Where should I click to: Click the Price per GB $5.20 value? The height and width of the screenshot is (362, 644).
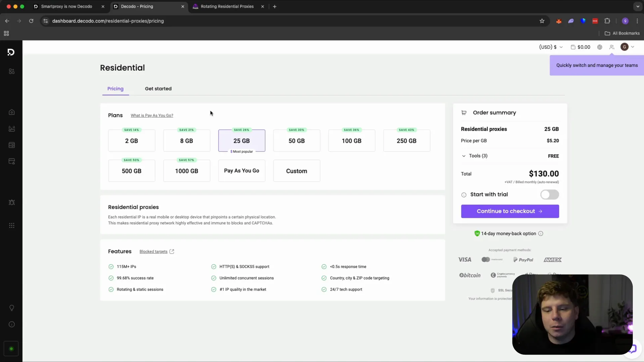553,141
